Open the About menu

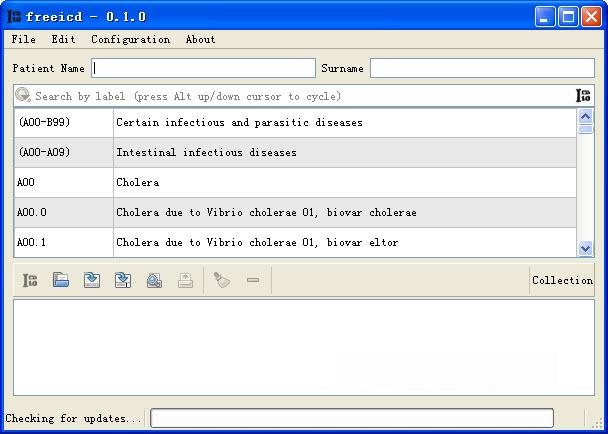point(200,39)
